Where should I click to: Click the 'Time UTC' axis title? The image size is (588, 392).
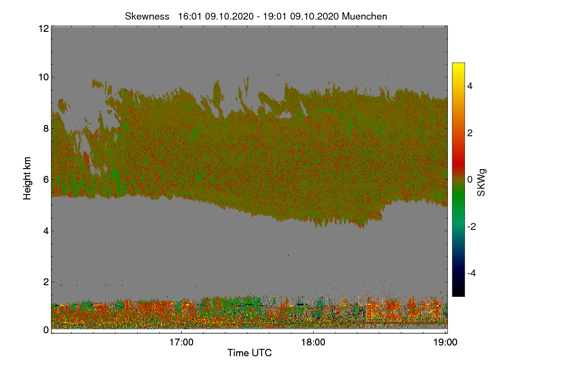coord(249,353)
